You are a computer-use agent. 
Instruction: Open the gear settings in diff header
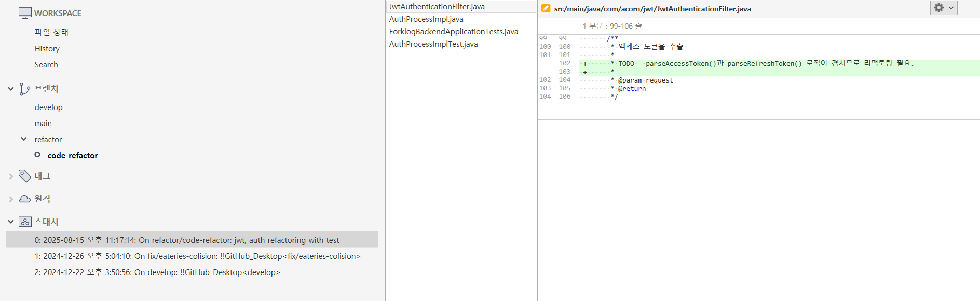(938, 8)
